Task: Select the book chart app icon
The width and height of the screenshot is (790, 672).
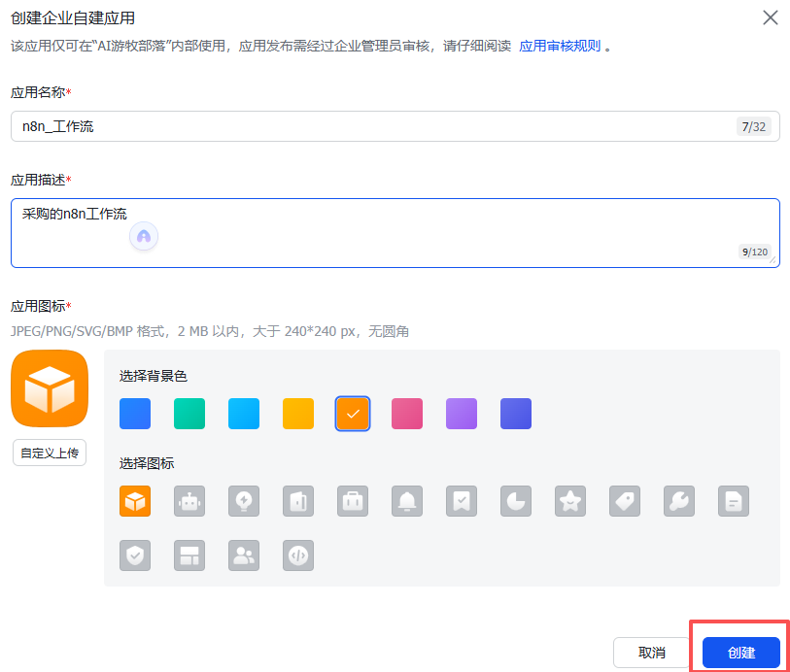Action: (x=298, y=501)
